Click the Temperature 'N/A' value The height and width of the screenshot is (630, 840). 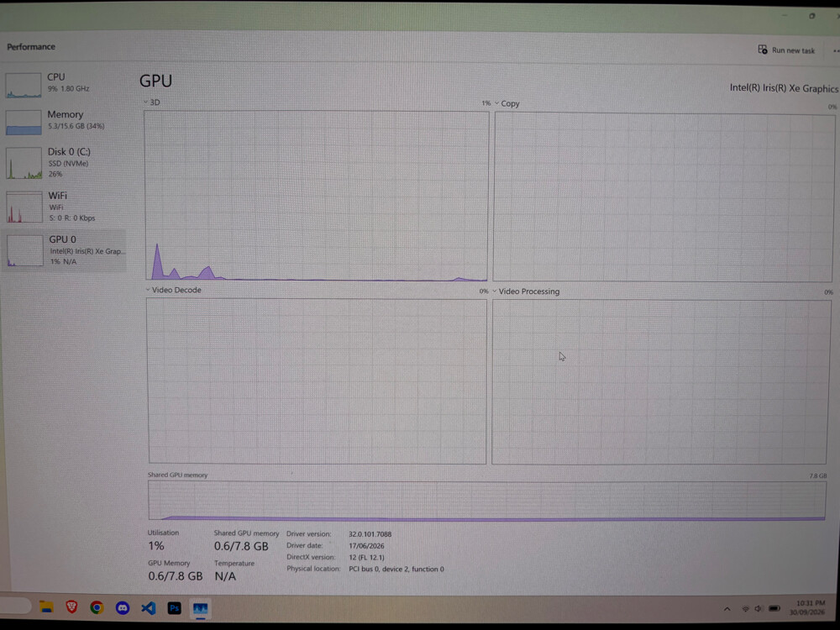pos(225,576)
